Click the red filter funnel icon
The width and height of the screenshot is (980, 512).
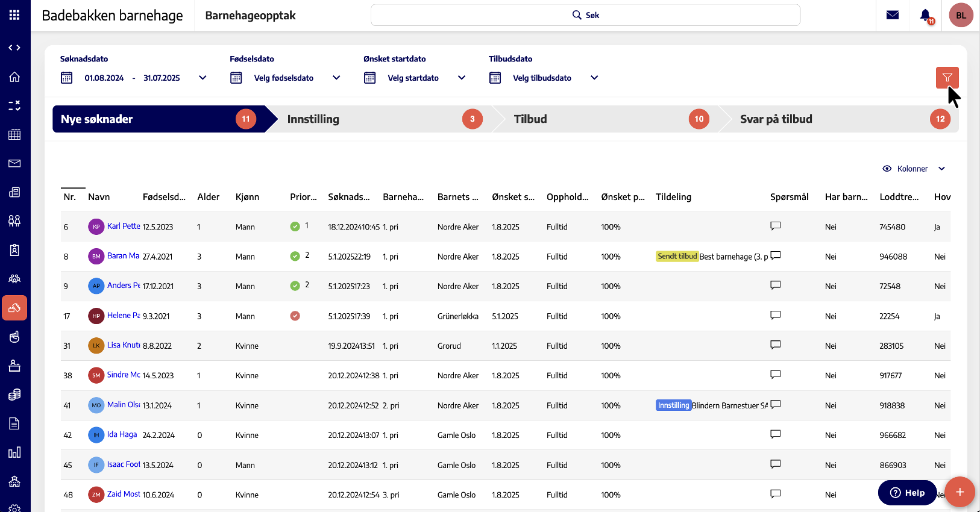pos(947,78)
